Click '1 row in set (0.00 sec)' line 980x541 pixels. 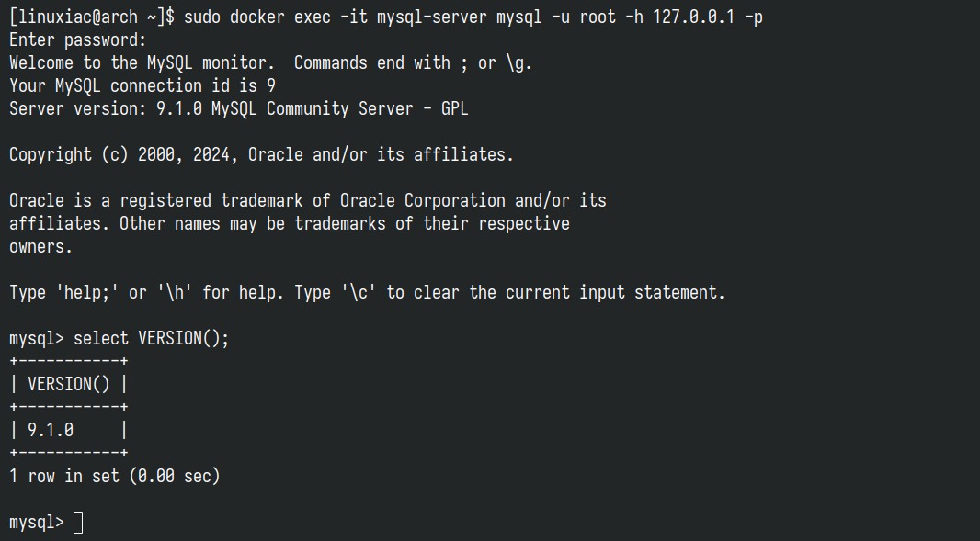[114, 476]
